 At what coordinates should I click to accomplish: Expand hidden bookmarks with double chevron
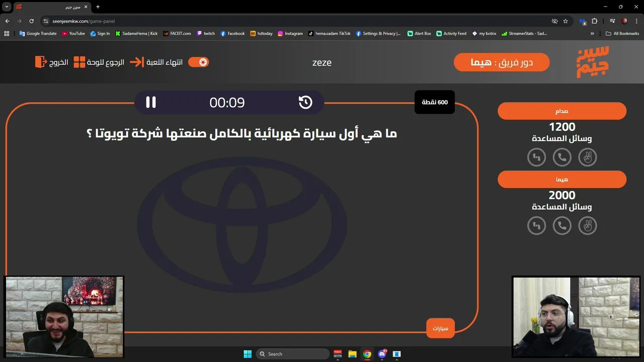click(x=592, y=34)
